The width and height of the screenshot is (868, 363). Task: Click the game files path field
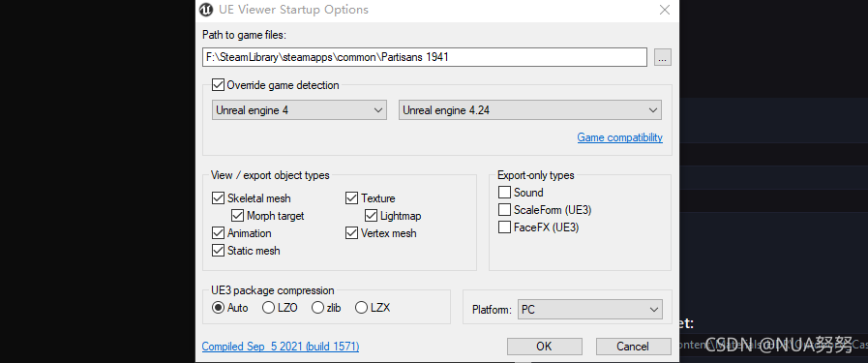[425, 57]
